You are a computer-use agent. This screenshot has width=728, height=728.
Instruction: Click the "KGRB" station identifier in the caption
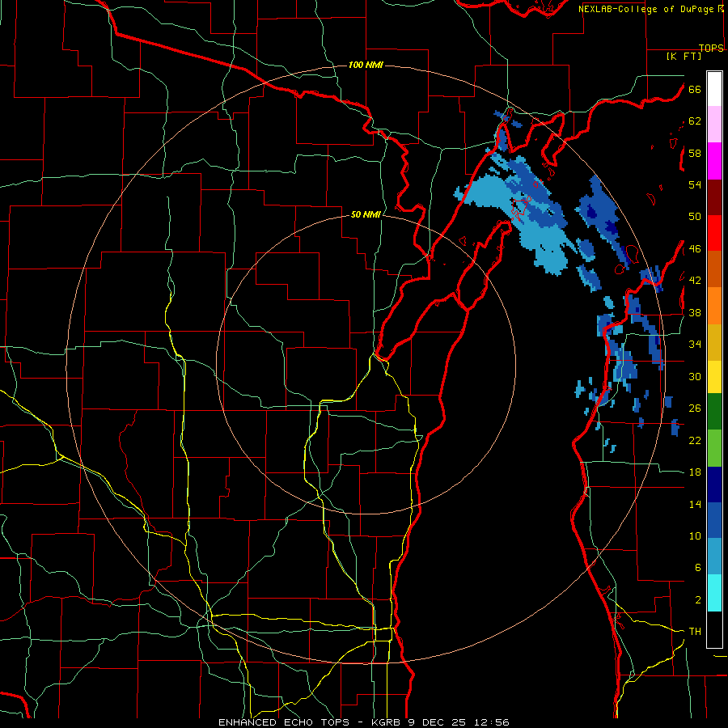click(x=387, y=722)
